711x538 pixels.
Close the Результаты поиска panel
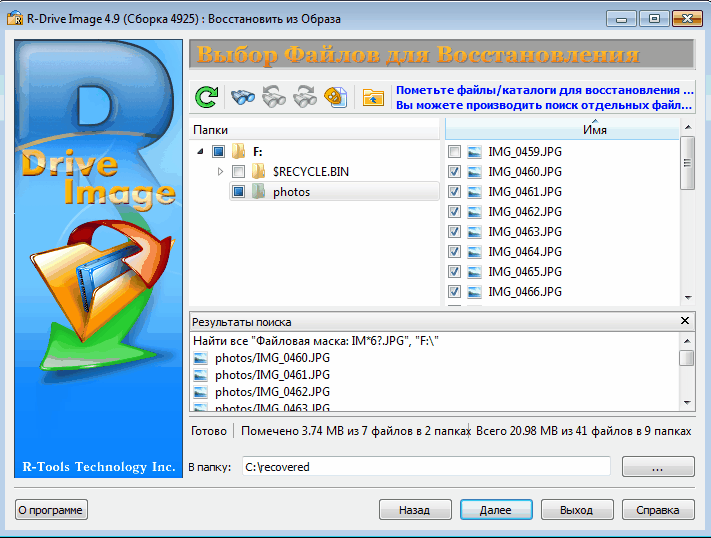pos(685,321)
